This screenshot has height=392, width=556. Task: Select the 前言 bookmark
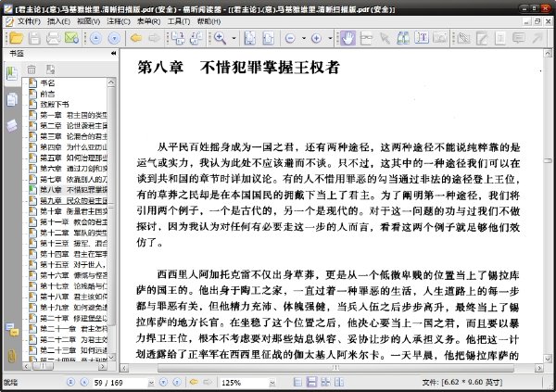tap(47, 94)
